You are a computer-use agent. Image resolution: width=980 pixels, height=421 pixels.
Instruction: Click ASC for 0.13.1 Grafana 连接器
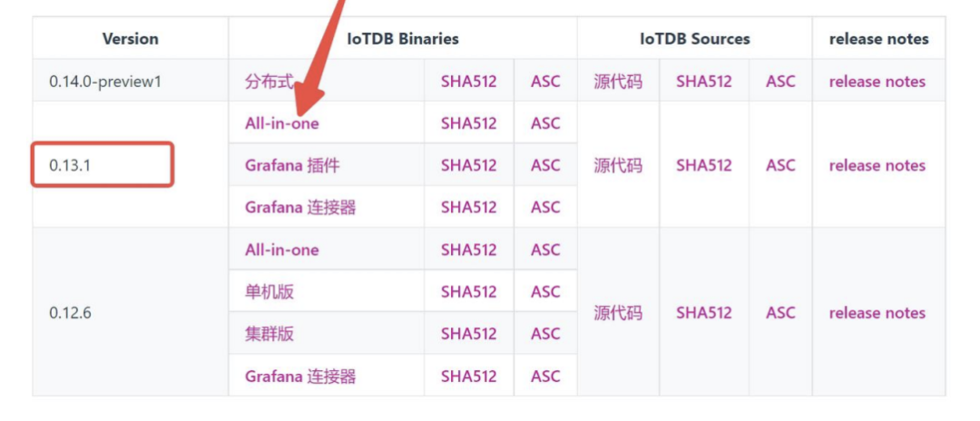click(545, 207)
